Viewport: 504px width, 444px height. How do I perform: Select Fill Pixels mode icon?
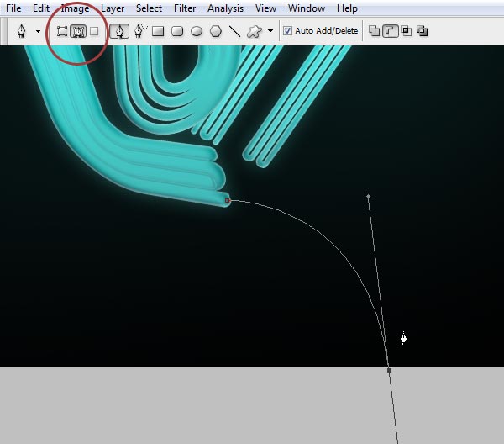94,31
